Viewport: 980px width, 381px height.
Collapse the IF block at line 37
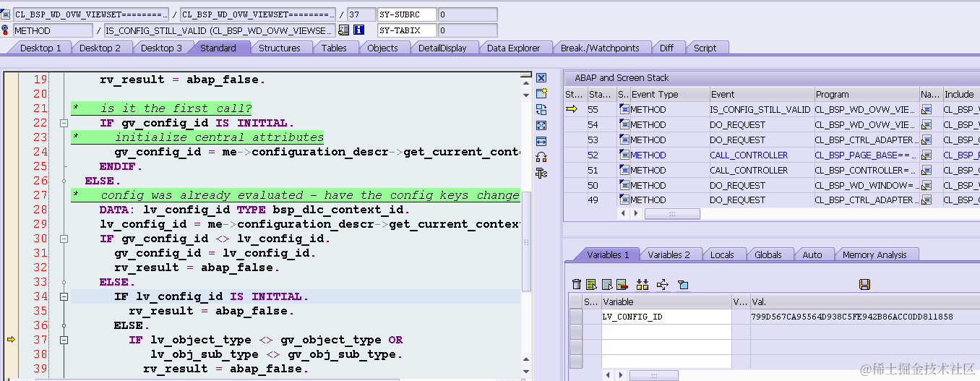[x=64, y=340]
